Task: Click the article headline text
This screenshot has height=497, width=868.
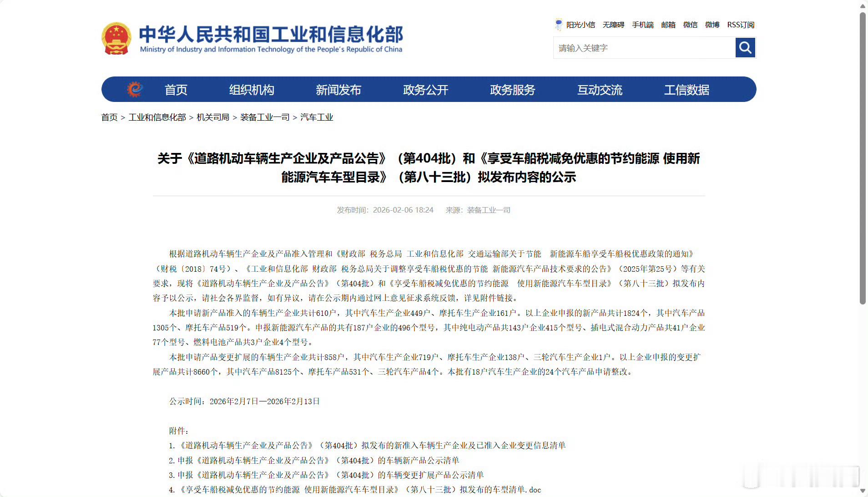Action: tap(429, 167)
